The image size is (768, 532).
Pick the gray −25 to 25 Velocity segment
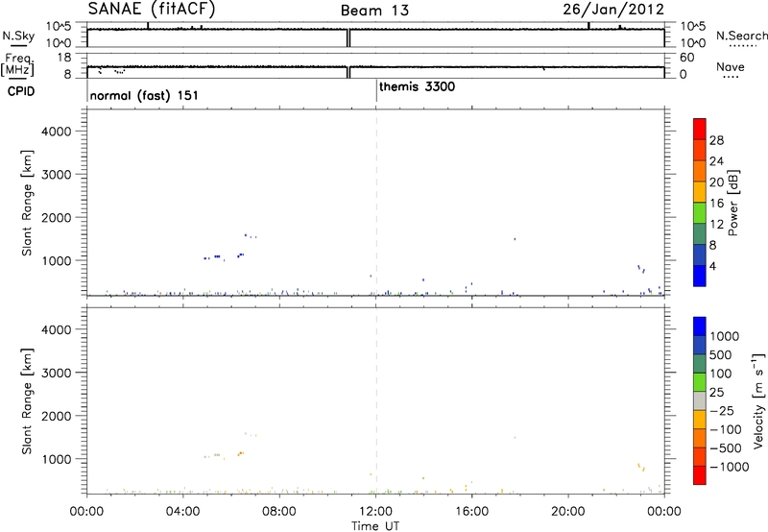pos(700,400)
